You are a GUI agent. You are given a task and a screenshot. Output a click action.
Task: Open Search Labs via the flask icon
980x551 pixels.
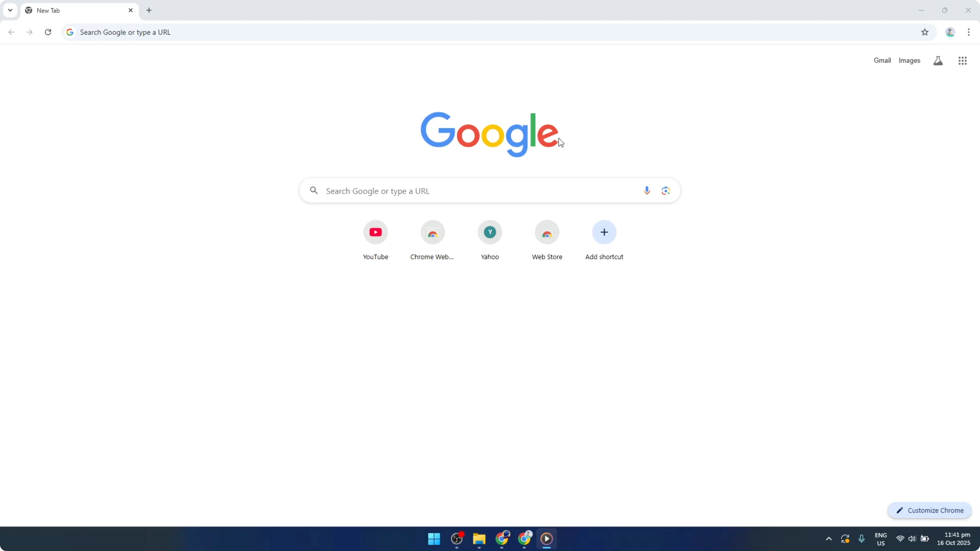pyautogui.click(x=938, y=60)
